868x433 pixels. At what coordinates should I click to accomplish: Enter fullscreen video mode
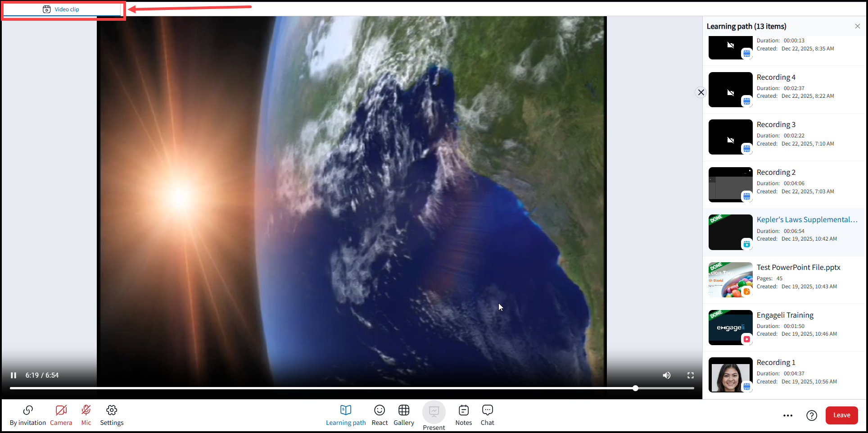pos(691,375)
